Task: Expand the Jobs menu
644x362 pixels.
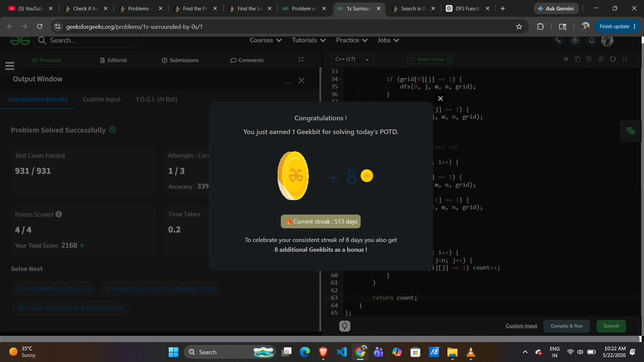Action: click(388, 40)
